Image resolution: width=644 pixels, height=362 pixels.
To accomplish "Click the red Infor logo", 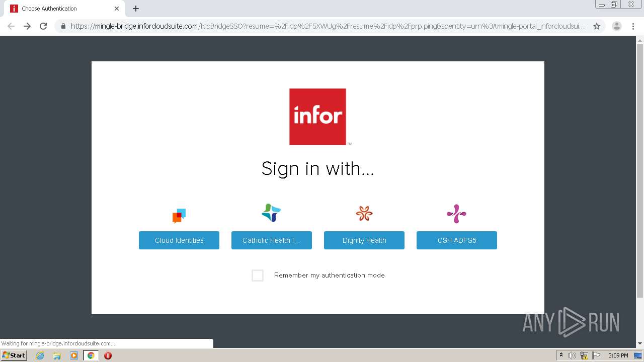I will tap(317, 117).
